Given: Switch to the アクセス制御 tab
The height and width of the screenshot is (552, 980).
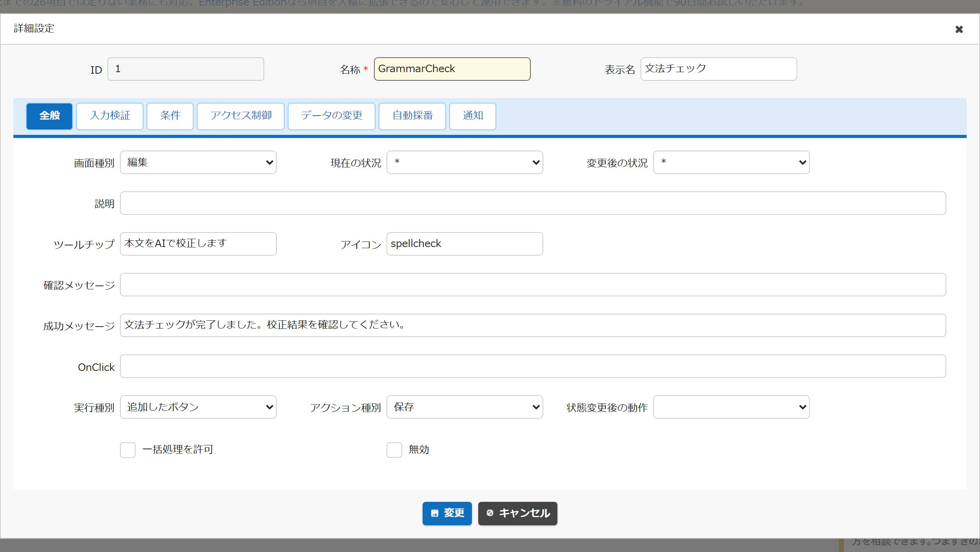Looking at the screenshot, I should click(x=241, y=116).
